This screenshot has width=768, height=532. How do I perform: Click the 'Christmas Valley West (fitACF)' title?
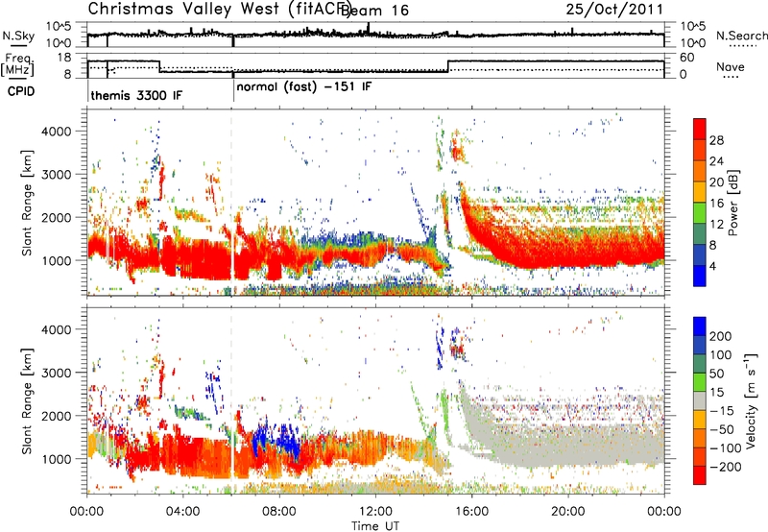click(x=220, y=10)
